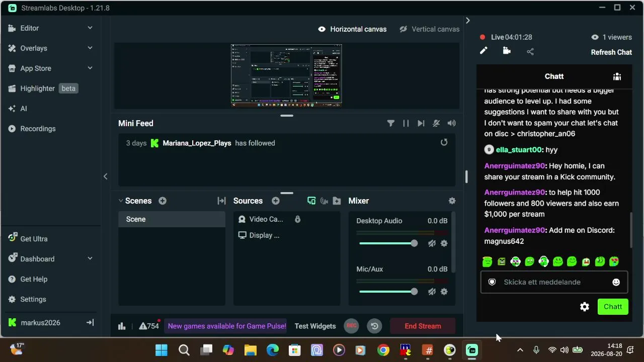Toggle Vertical canvas visibility eye
Viewport: 644px width, 362px height.
tap(403, 29)
